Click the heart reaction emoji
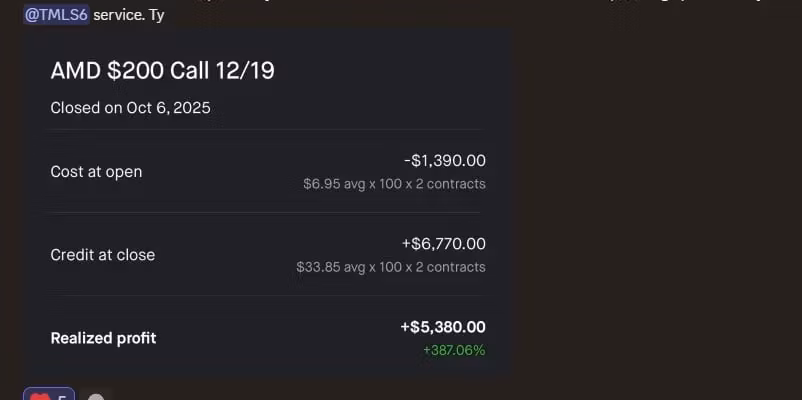This screenshot has height=400, width=802. click(x=39, y=397)
